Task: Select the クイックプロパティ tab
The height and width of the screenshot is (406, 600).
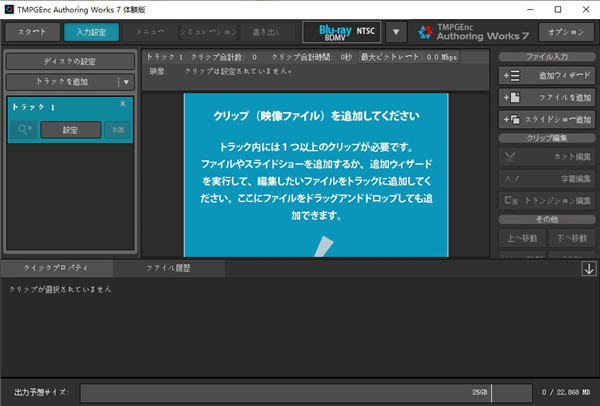Action: [x=56, y=268]
